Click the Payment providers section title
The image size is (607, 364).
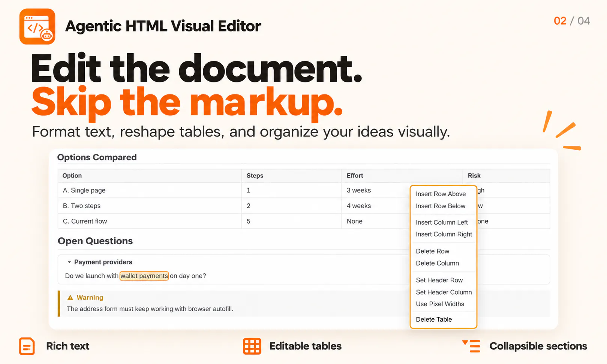pos(103,262)
